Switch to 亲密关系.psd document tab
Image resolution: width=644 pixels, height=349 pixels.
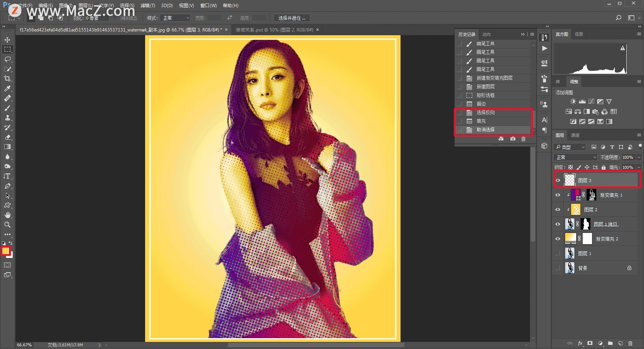coord(275,30)
